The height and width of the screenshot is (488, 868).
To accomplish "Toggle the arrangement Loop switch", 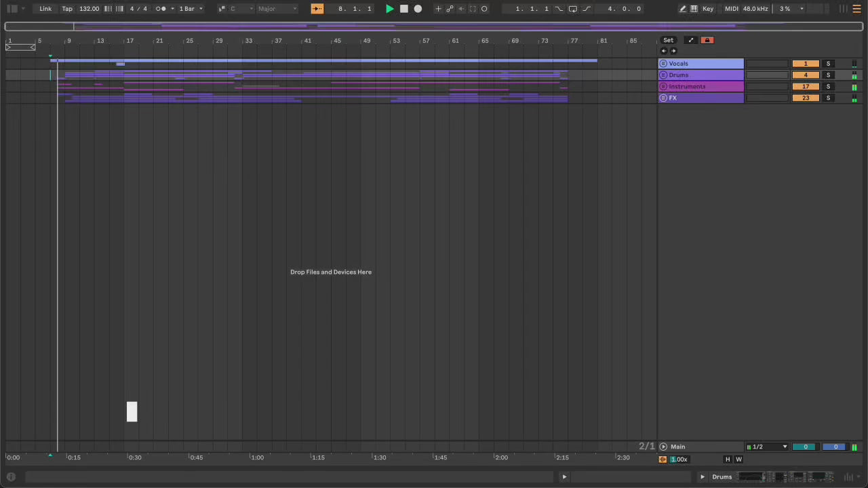I will 572,9.
